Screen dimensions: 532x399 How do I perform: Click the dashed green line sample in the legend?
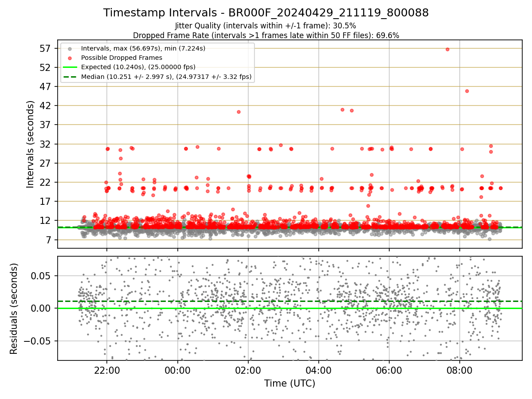70,77
